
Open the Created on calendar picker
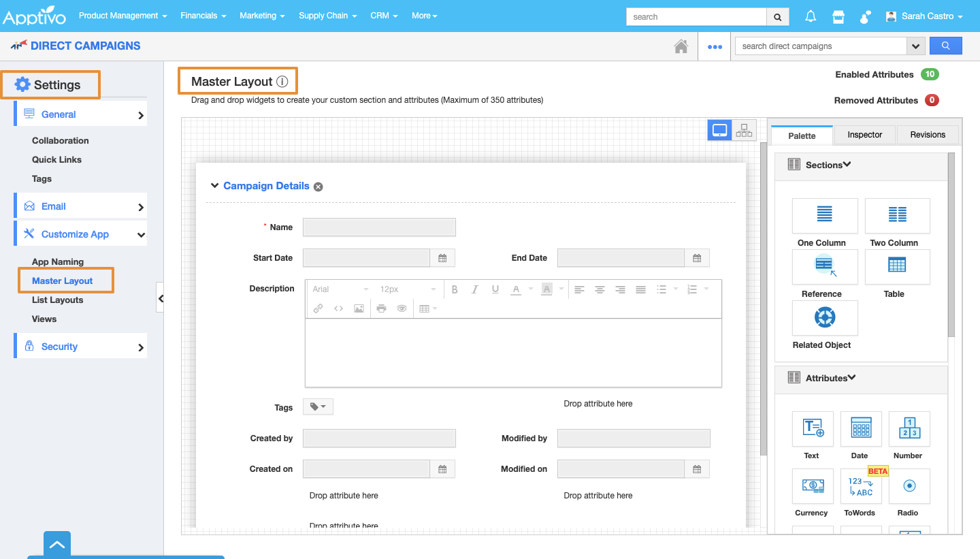[442, 469]
